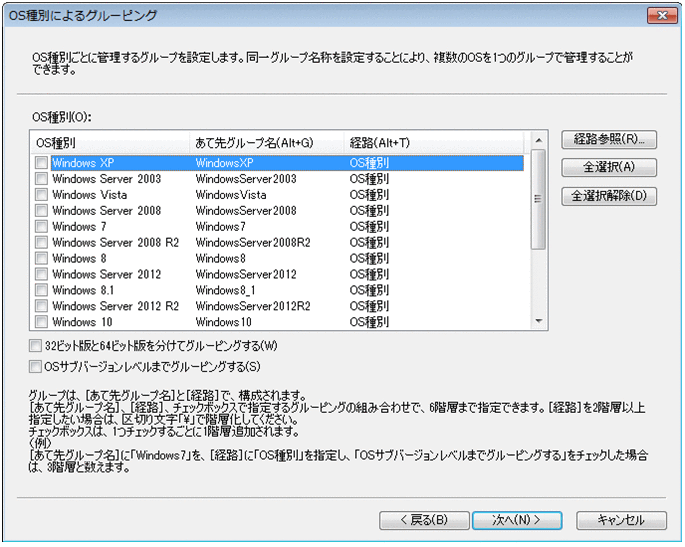
Task: Click the キャンセル button
Action: click(x=621, y=520)
